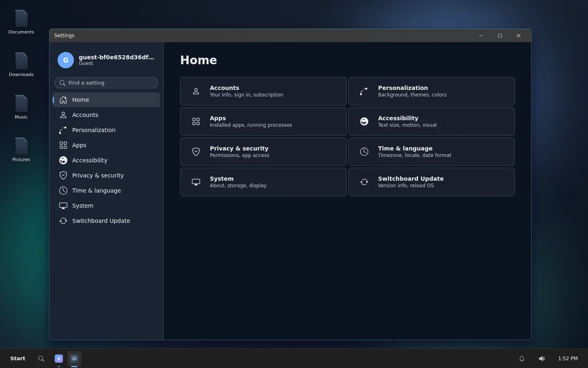Click the shield icon in the sidebar list
Viewport: 588px width, 368px height.
[63, 175]
